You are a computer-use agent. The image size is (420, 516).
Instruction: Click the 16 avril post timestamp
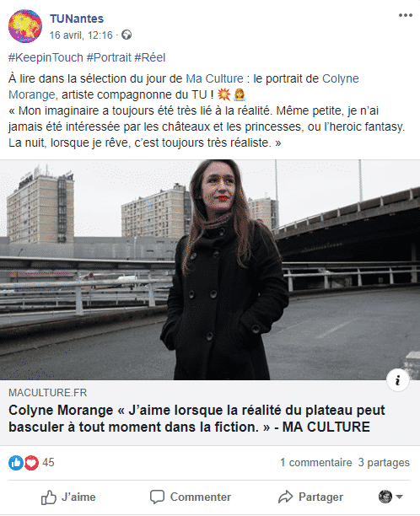(81, 35)
